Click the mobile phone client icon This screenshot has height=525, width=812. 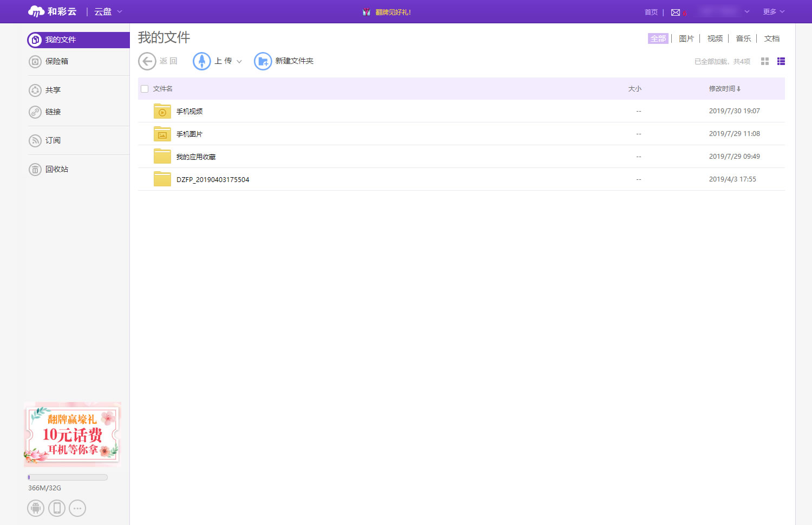click(x=57, y=508)
